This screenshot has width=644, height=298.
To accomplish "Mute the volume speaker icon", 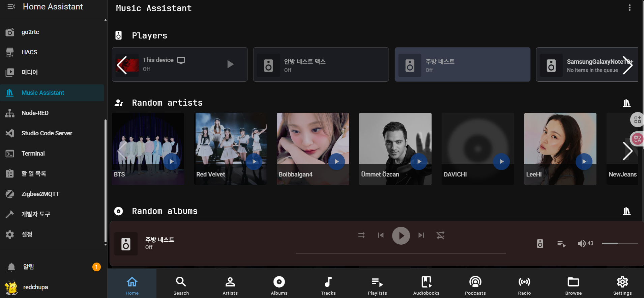I will click(581, 243).
